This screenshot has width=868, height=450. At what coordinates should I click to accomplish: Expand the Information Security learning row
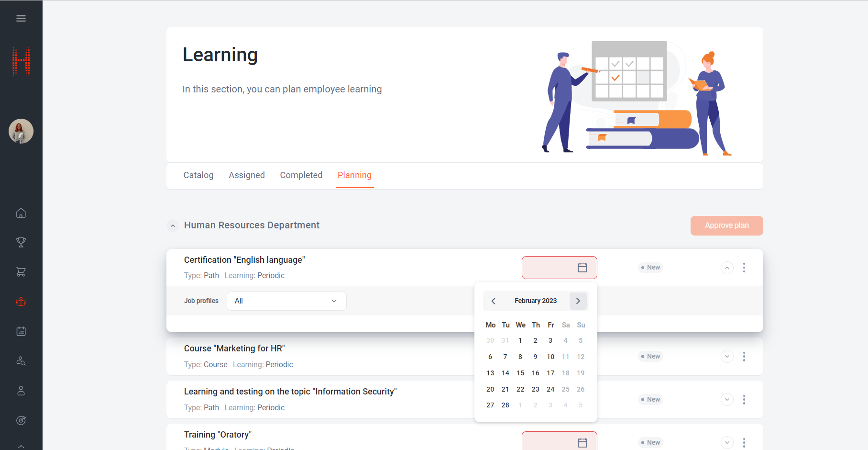(x=727, y=400)
